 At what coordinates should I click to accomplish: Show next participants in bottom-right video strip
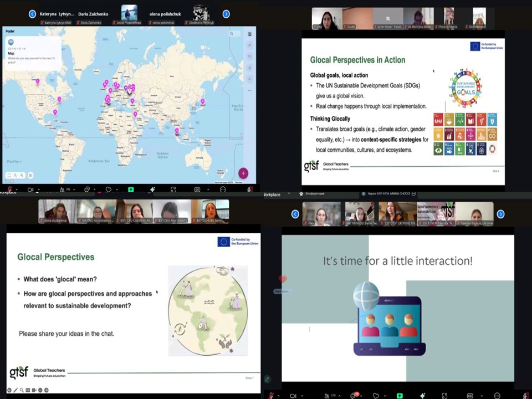500,214
